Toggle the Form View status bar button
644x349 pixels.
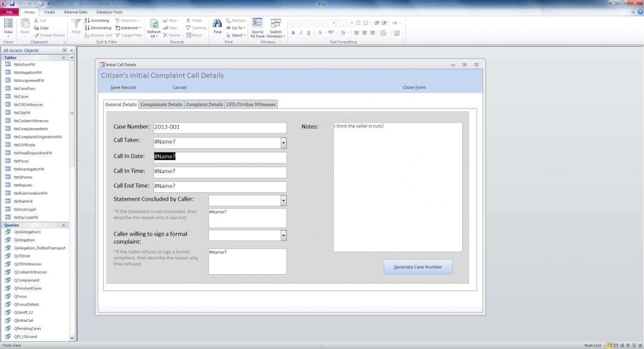[x=609, y=345]
